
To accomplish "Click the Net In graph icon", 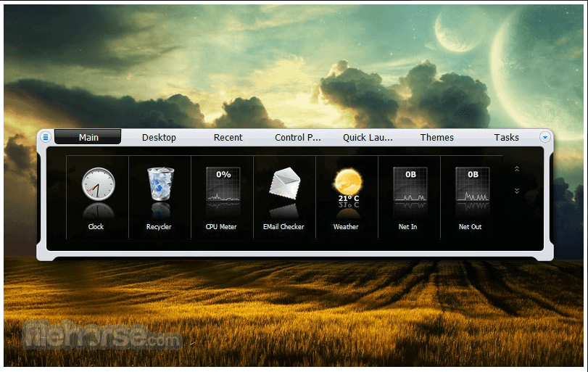I will pyautogui.click(x=410, y=184).
